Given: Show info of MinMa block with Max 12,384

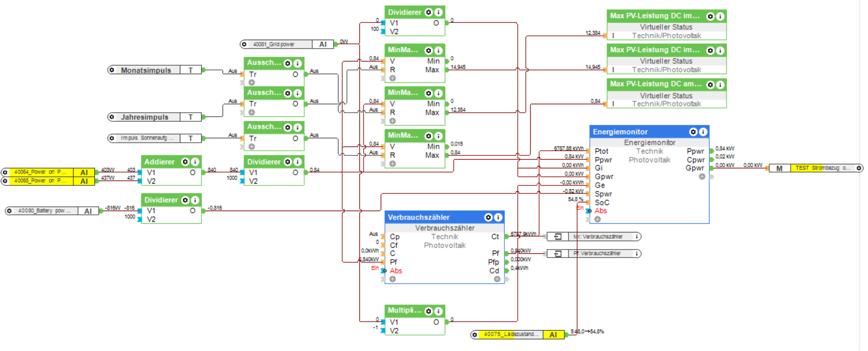Looking at the screenshot, I should 438,93.
